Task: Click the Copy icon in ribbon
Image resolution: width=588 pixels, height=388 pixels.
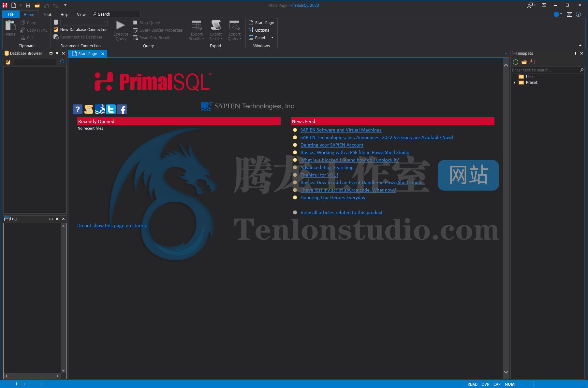Action: 23,23
